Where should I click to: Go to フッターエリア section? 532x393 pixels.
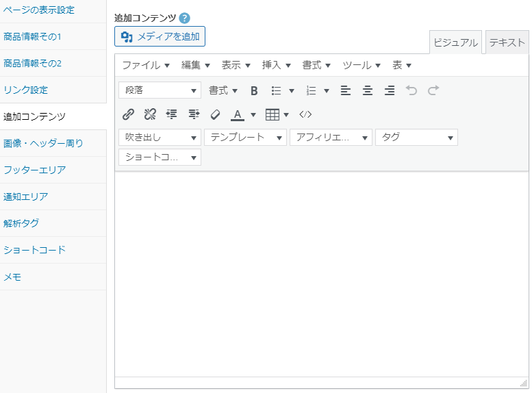pos(53,170)
